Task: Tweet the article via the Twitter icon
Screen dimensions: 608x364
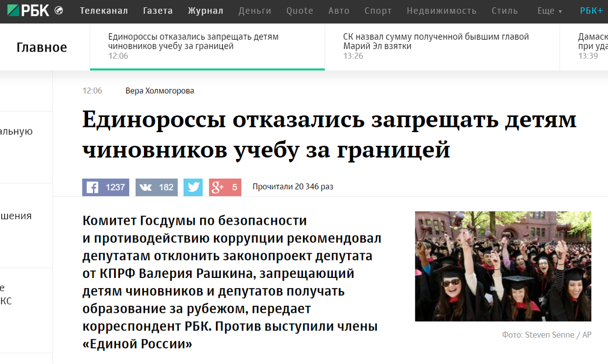Action: click(193, 187)
